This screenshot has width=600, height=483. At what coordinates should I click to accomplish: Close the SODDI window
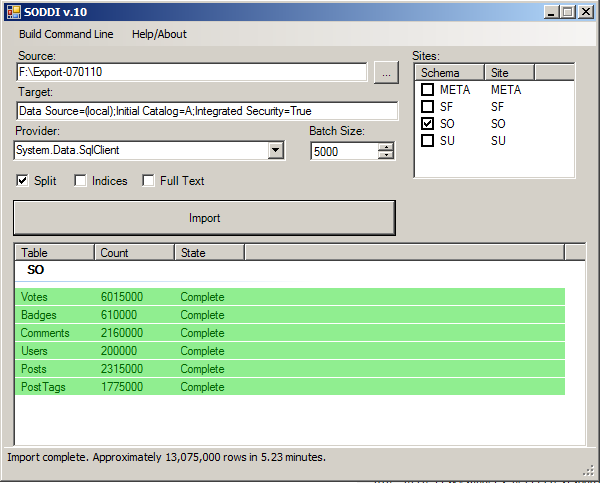click(586, 12)
